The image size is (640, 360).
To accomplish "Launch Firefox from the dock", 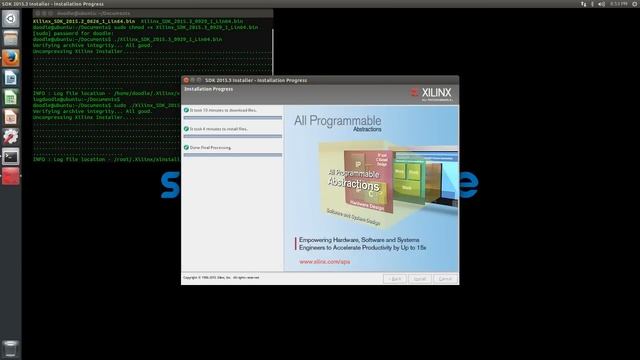I will click(x=11, y=58).
